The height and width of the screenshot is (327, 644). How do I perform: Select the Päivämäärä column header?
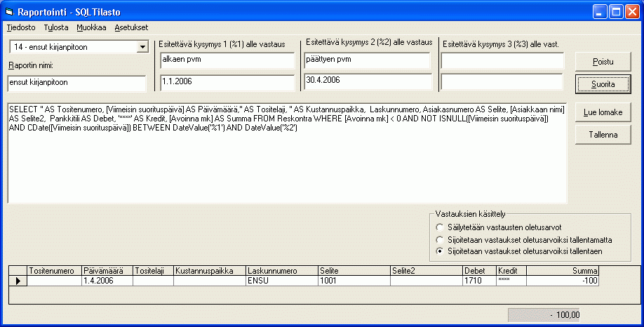(107, 271)
